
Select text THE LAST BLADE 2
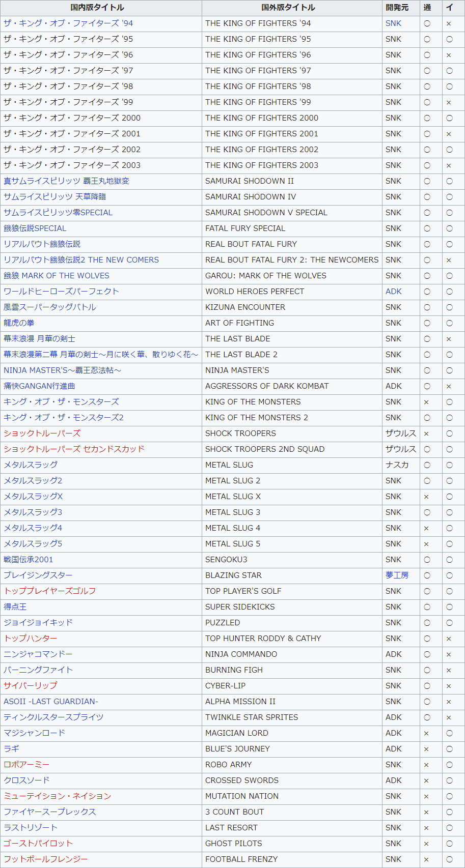pyautogui.click(x=241, y=355)
